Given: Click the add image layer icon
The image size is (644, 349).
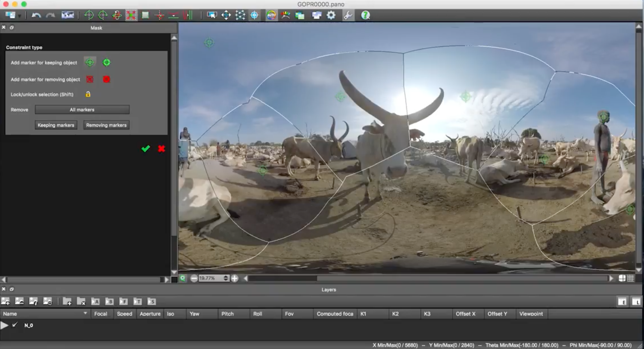Looking at the screenshot, I should [x=5, y=301].
